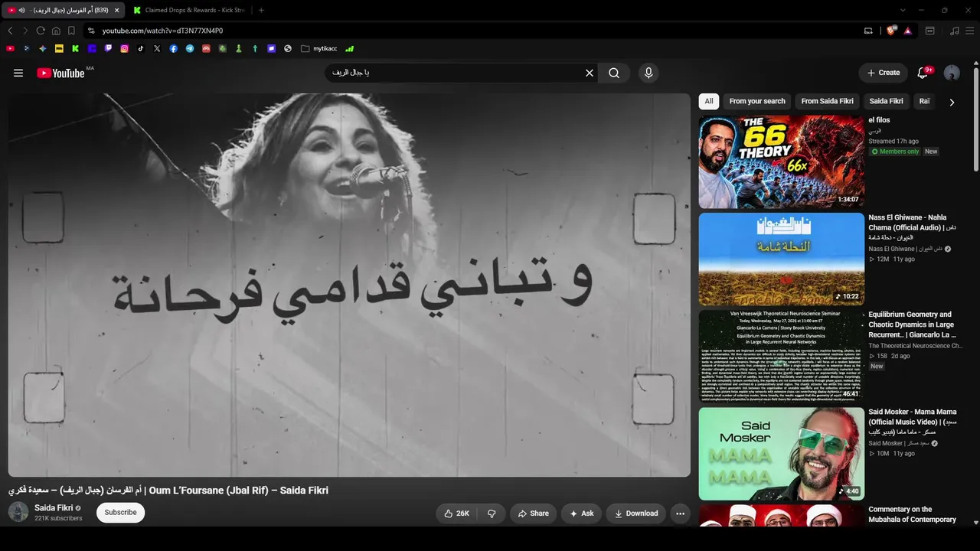Image resolution: width=980 pixels, height=551 pixels.
Task: Open the Said Mosker Mama Mama thumbnail
Action: (x=781, y=453)
